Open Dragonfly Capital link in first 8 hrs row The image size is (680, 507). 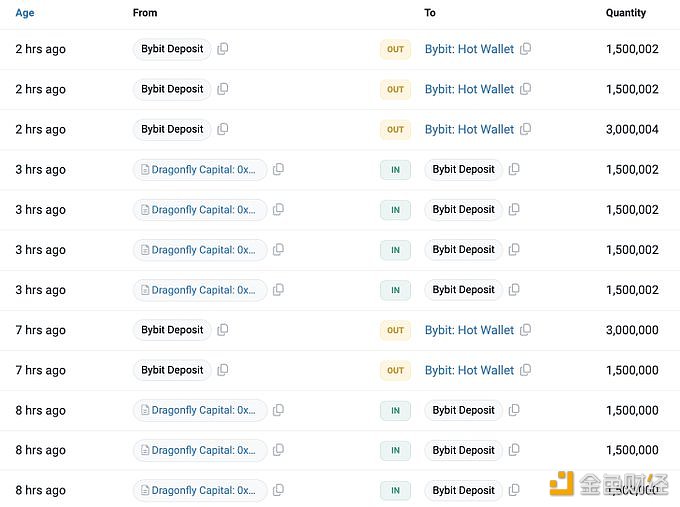pyautogui.click(x=203, y=410)
